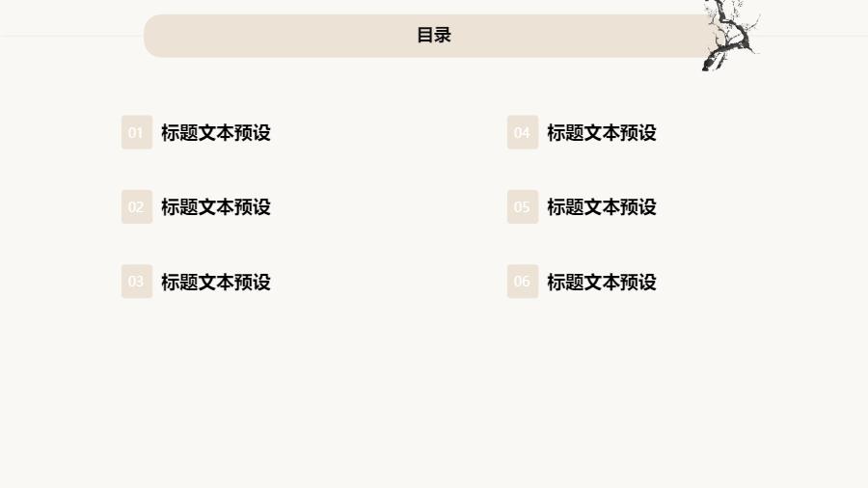This screenshot has width=868, height=488.
Task: Click the 05 number badge
Action: 522,206
